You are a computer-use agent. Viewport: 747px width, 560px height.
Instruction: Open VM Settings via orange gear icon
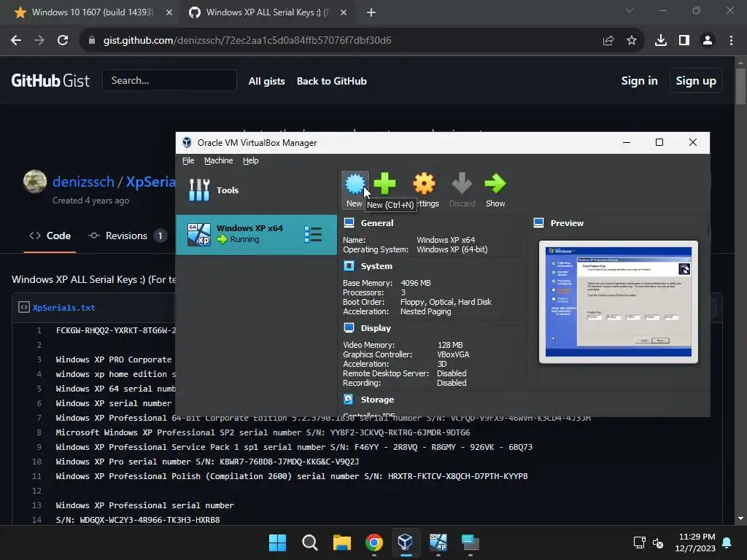pos(424,184)
